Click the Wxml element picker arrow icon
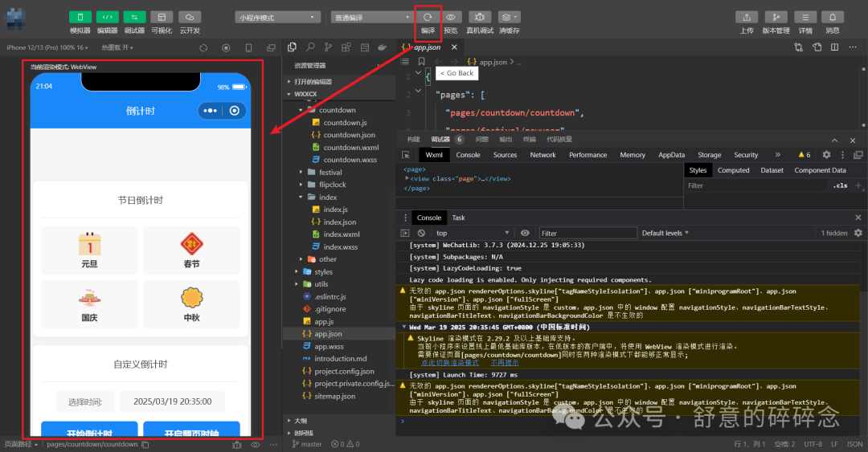 click(406, 155)
